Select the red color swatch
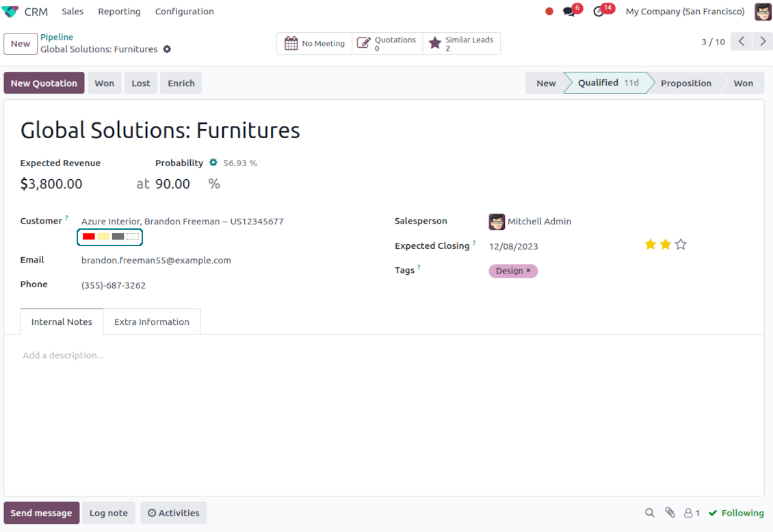773x532 pixels. [89, 237]
